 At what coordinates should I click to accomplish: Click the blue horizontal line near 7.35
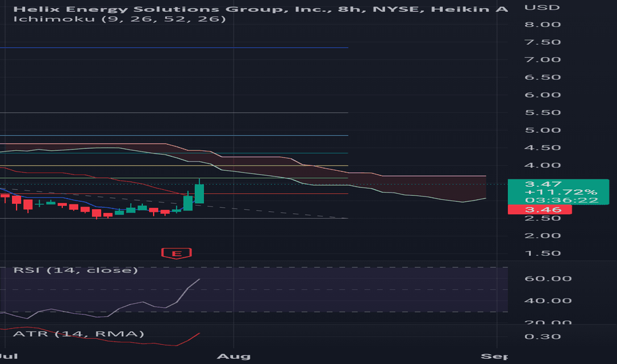174,48
